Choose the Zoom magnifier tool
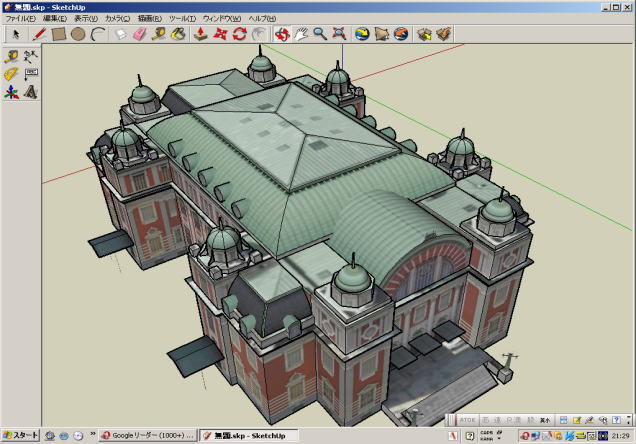Viewport: 636px width, 444px height. pyautogui.click(x=320, y=34)
